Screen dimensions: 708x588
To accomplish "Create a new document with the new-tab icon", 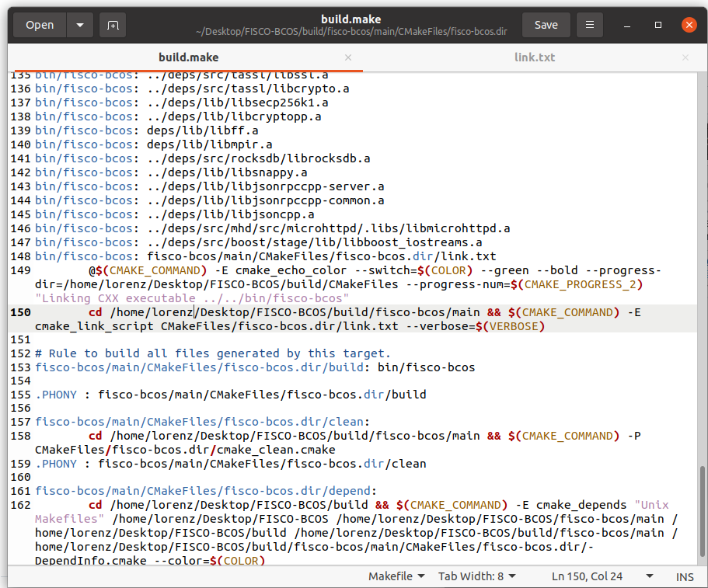I will coord(113,25).
